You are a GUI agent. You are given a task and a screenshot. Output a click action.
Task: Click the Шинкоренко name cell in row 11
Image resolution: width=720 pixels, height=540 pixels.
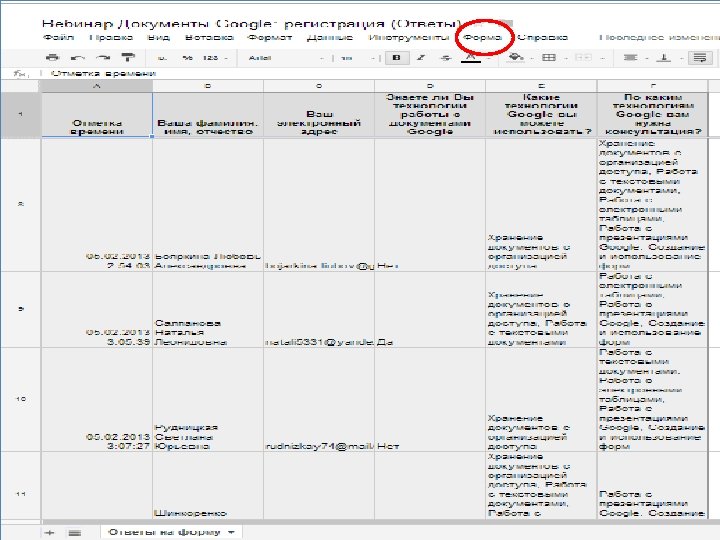(x=208, y=485)
